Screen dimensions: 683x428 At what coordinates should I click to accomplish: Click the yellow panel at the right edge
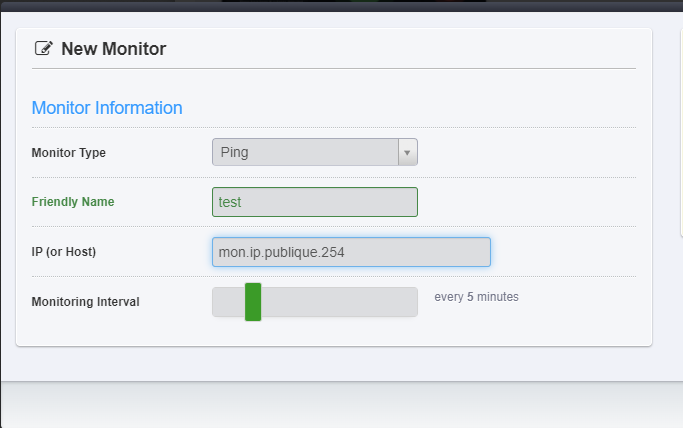click(680, 130)
